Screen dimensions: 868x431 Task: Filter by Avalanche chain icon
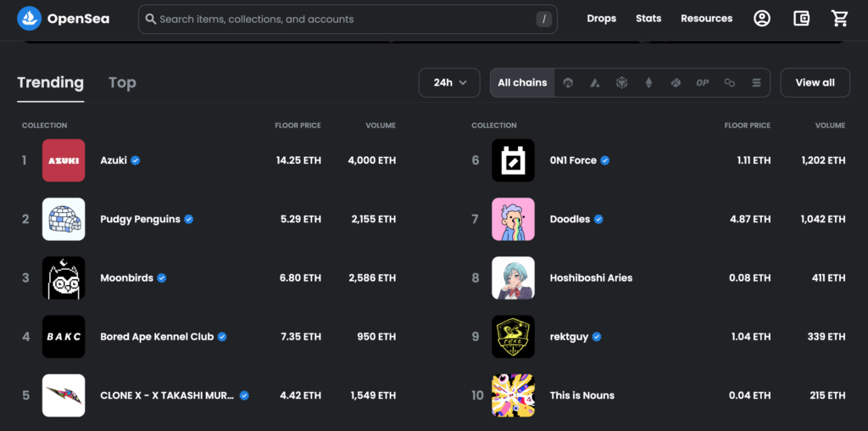(595, 82)
